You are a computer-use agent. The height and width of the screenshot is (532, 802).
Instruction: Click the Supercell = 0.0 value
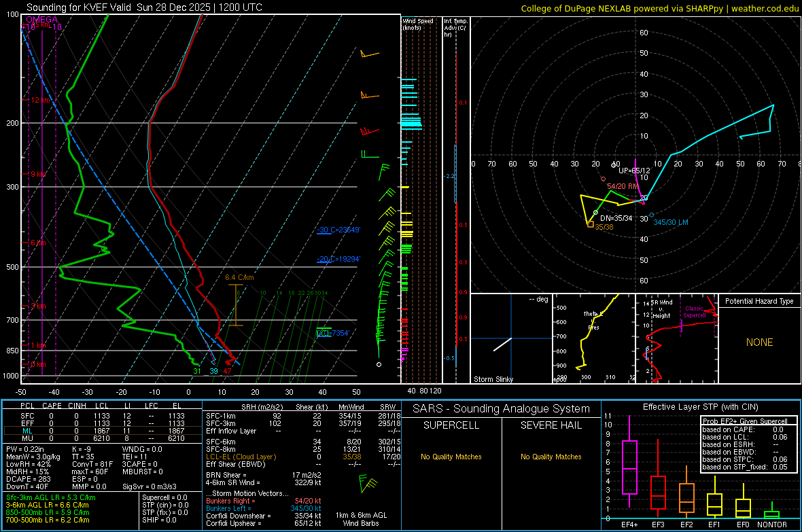tap(164, 497)
